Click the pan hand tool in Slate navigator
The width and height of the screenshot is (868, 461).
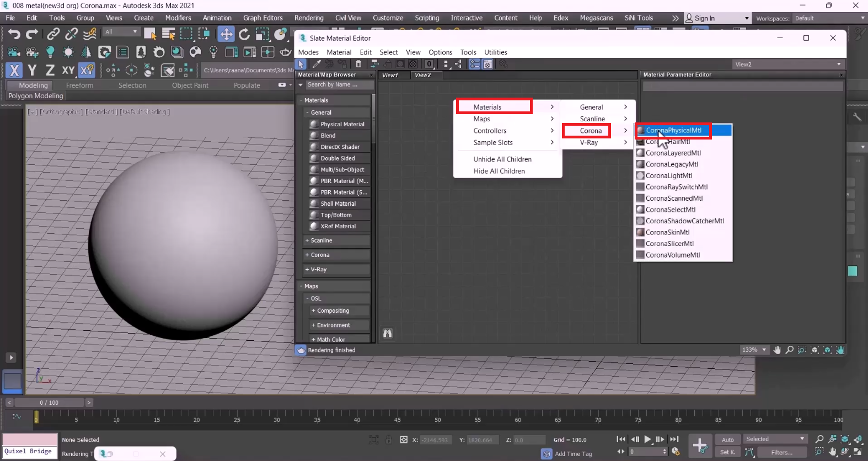coord(777,350)
